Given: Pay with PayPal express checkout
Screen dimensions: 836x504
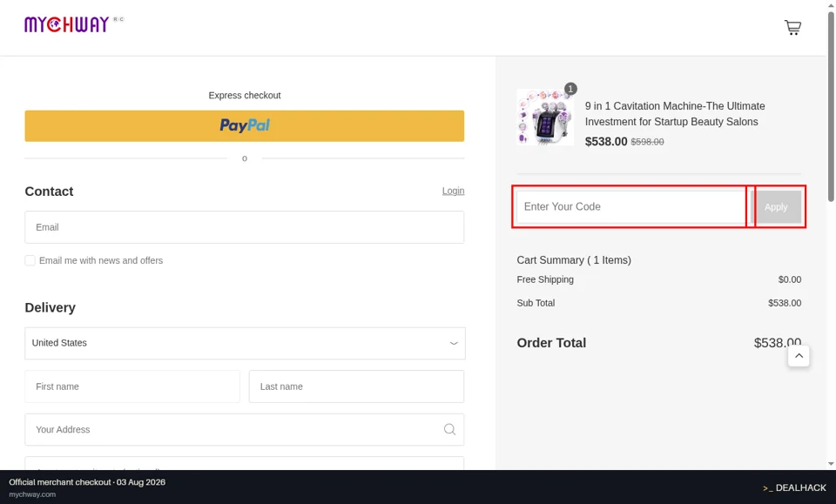Looking at the screenshot, I should [x=244, y=125].
